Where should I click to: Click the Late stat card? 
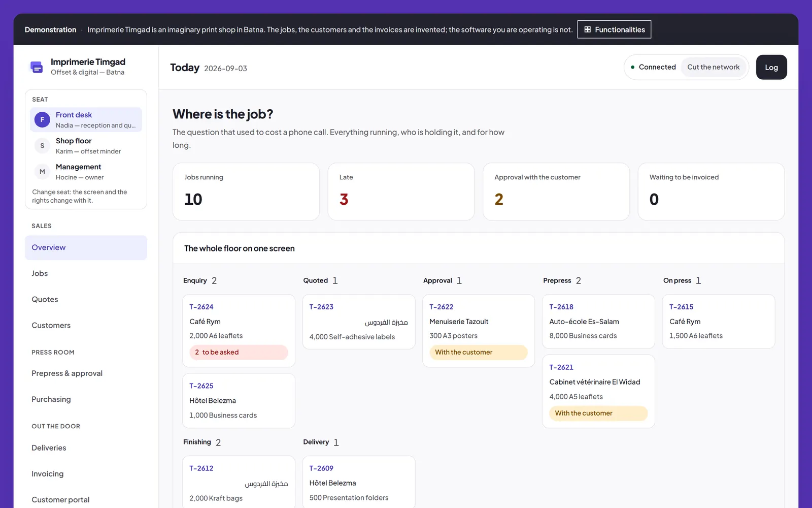(401, 192)
